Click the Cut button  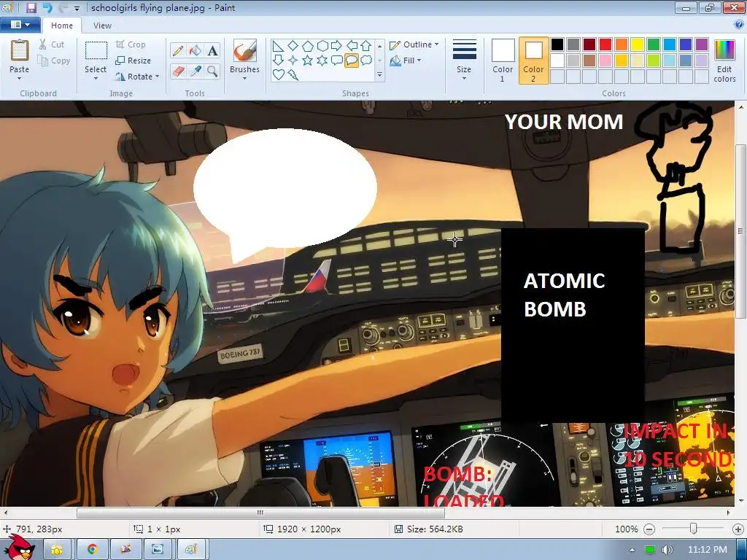click(52, 44)
